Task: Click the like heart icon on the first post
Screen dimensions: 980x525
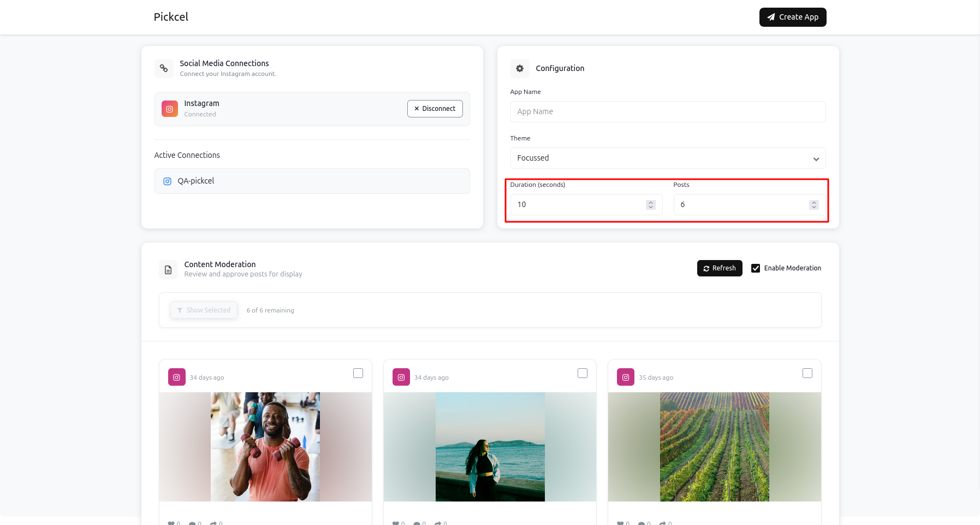Action: (171, 522)
